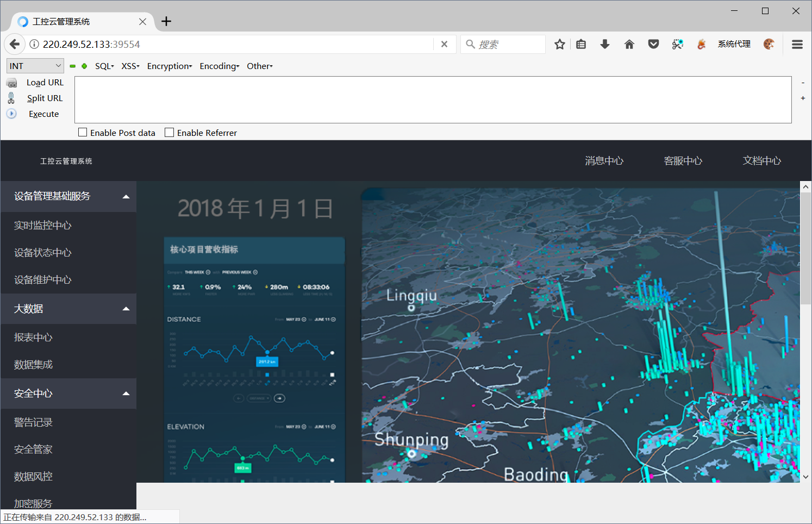Enable the Referrer checkbox
Screen dimensions: 812x524
point(168,132)
